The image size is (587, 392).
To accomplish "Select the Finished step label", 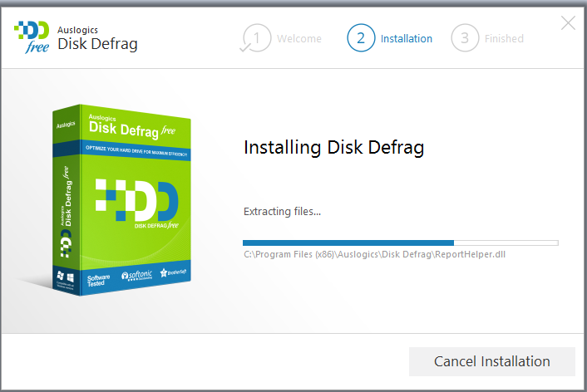I will click(504, 38).
